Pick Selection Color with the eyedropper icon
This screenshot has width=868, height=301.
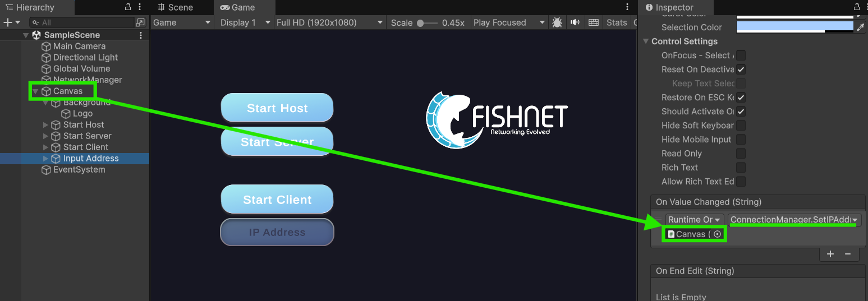click(x=861, y=27)
